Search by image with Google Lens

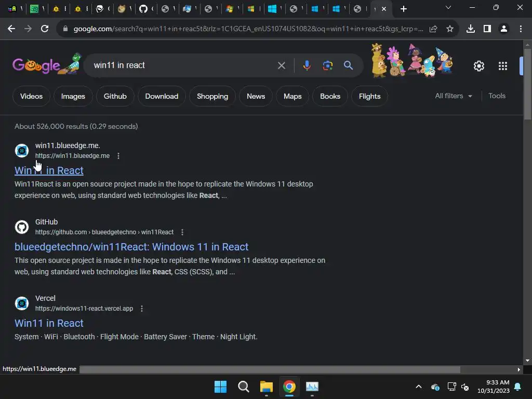[x=328, y=65]
